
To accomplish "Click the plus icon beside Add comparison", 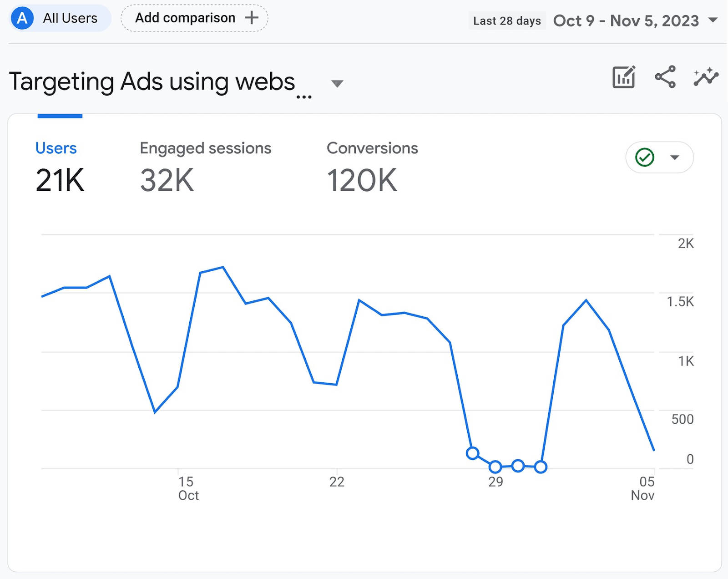I will [x=252, y=18].
